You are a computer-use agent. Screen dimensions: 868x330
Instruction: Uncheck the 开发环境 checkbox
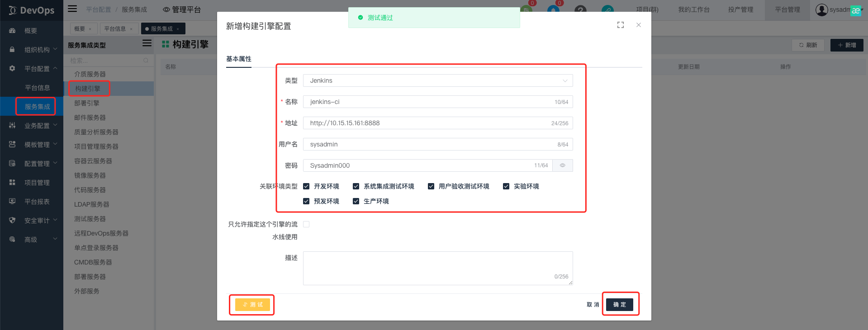click(x=306, y=186)
